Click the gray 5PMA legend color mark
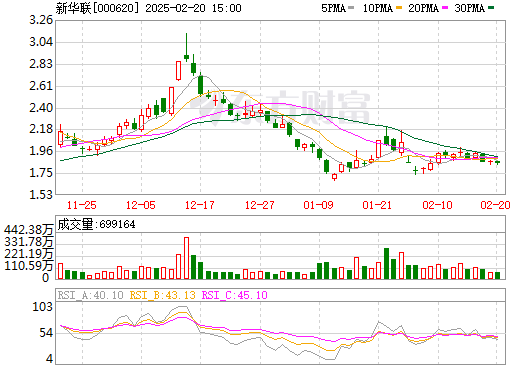The height and width of the screenshot is (365, 520). 351,8
